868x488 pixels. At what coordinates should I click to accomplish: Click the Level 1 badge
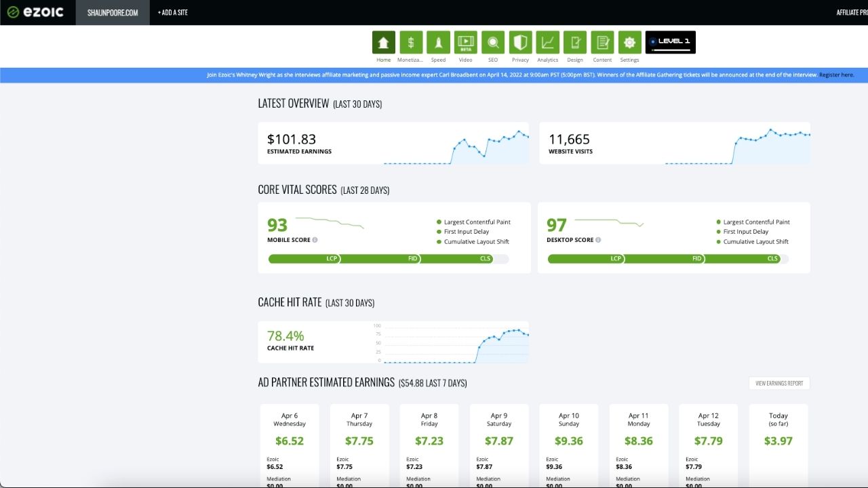pos(670,42)
